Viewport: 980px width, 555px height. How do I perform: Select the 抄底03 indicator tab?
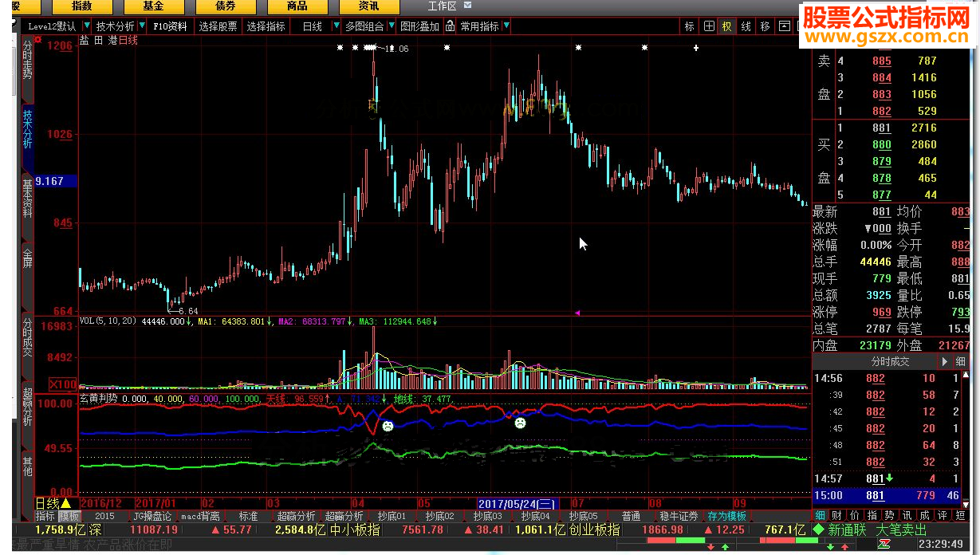point(486,516)
